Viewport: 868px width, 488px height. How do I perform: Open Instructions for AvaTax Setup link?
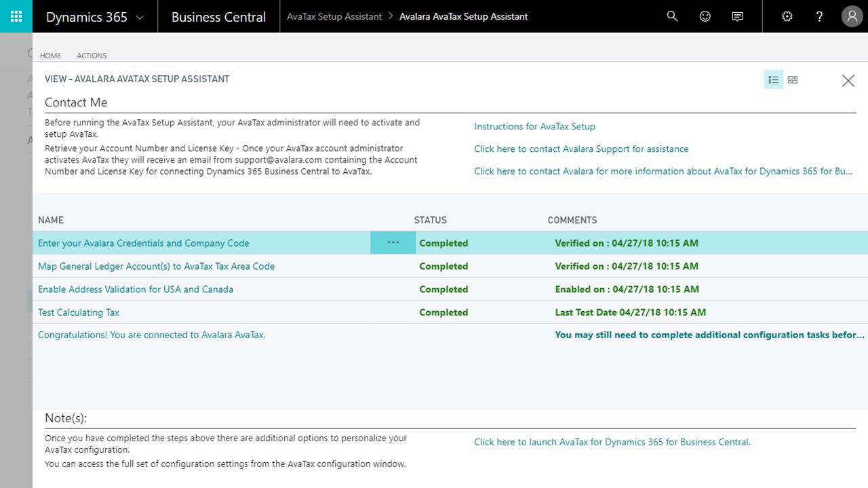tap(534, 126)
